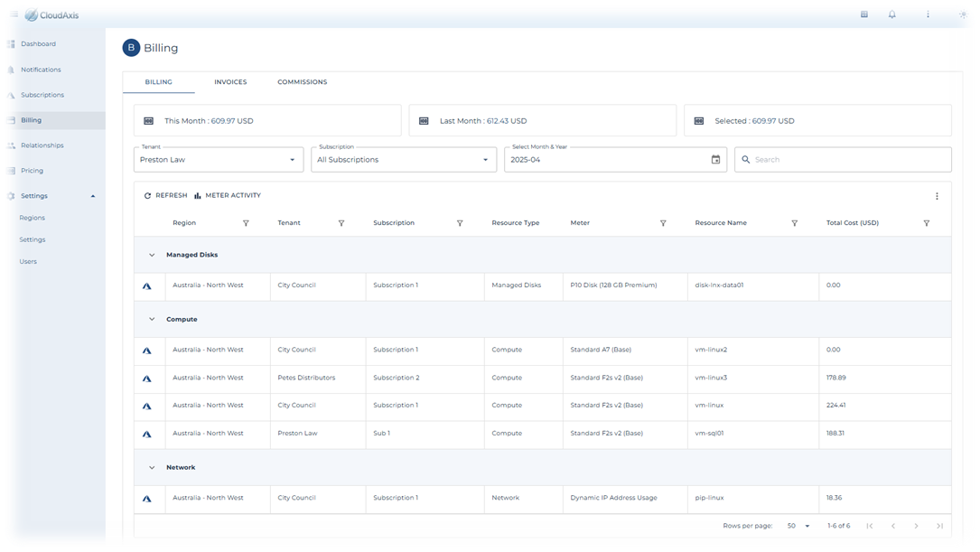This screenshot has width=980, height=552.
Task: Open Regions under Settings
Action: (x=33, y=218)
